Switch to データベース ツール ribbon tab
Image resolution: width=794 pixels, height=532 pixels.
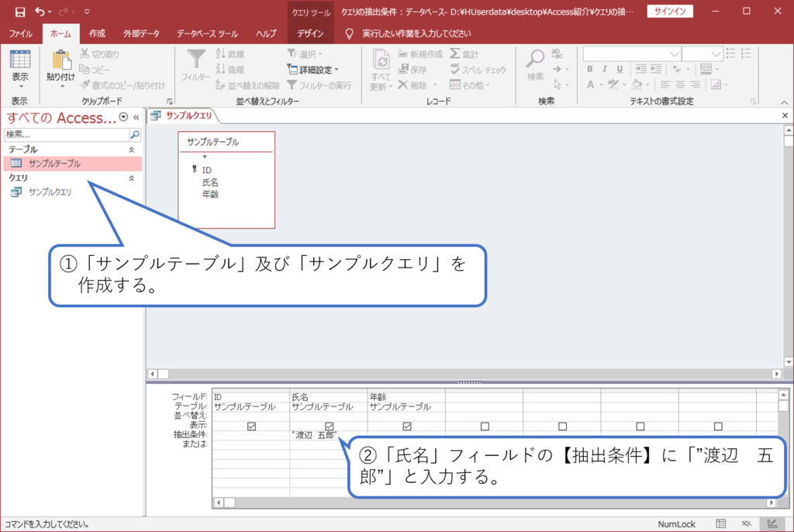[207, 33]
